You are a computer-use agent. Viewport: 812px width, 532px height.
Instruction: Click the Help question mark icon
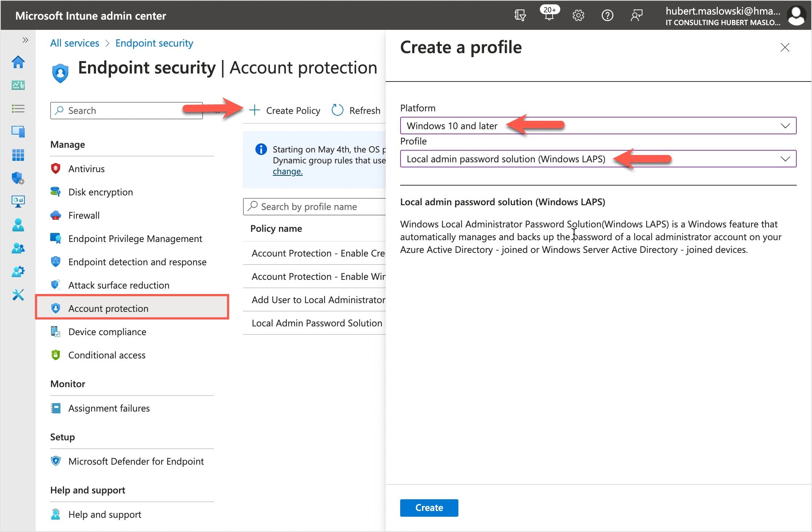point(607,16)
